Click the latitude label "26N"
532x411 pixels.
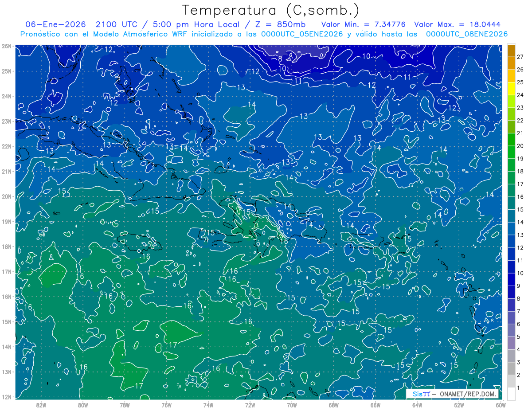(7, 46)
